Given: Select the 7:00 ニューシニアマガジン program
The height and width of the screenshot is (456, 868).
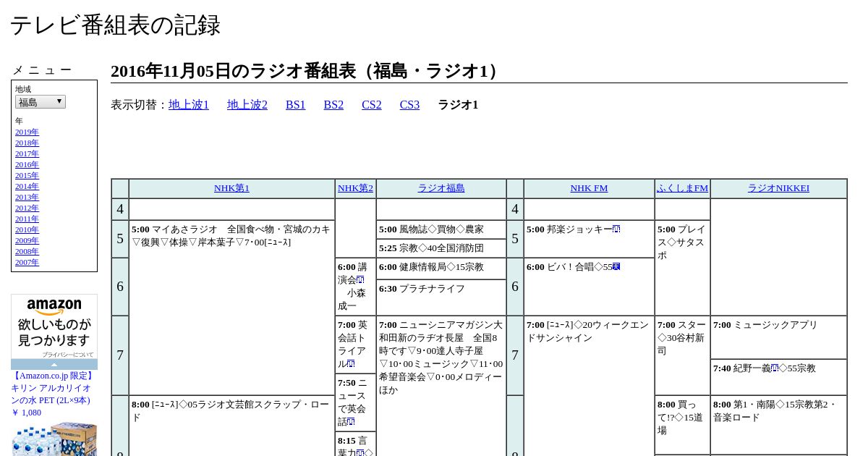Looking at the screenshot, I should [x=441, y=386].
